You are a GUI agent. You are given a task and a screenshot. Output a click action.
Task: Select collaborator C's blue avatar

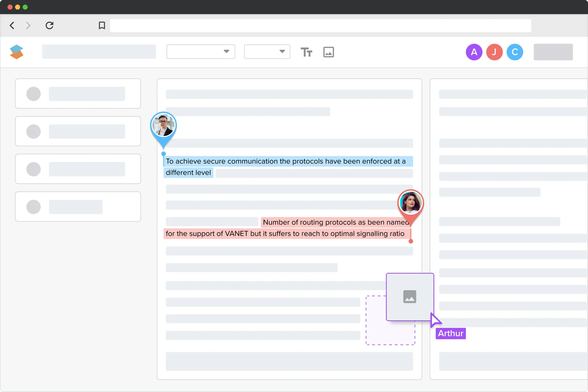click(515, 52)
